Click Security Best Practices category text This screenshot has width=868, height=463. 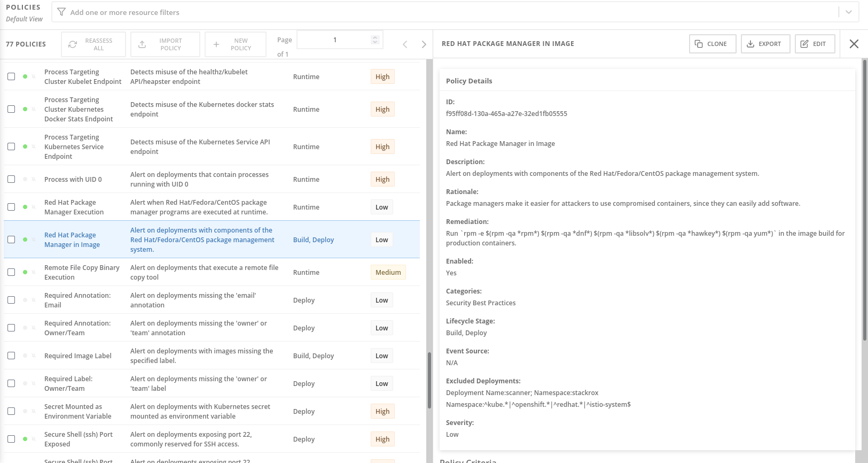tap(481, 303)
